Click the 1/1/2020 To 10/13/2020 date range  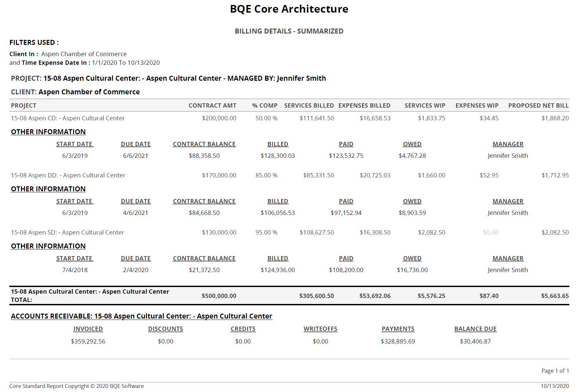[126, 62]
